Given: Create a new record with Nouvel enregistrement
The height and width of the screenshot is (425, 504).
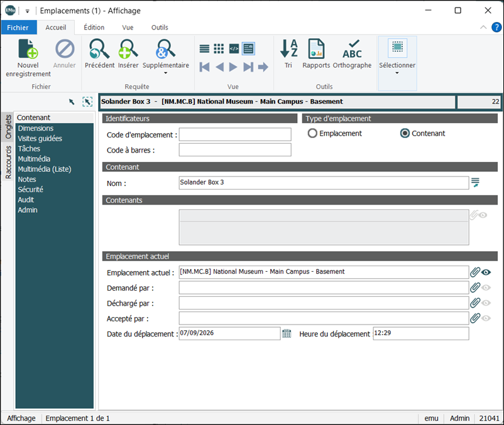Looking at the screenshot, I should (28, 58).
